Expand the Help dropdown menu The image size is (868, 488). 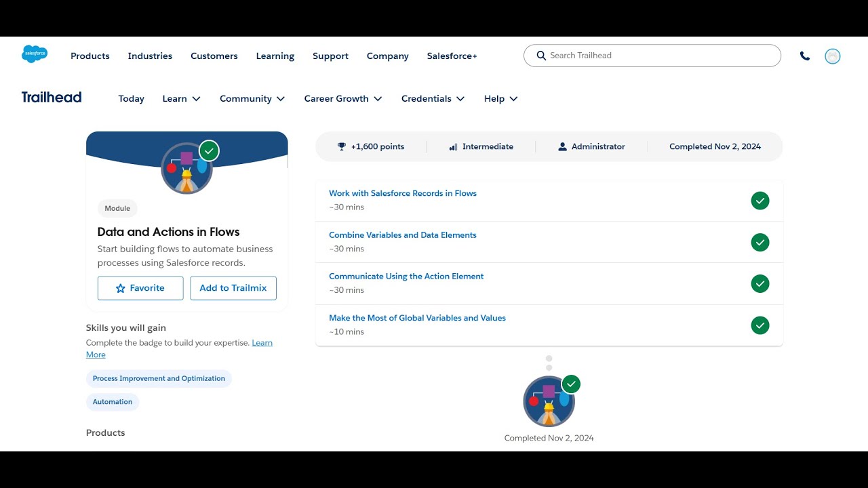pos(501,99)
